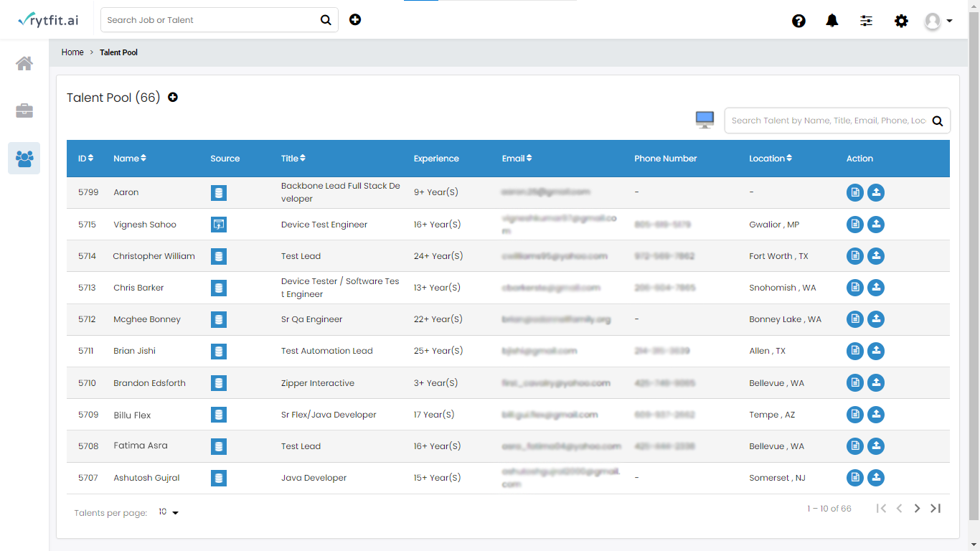
Task: Click the rytfit.ai logo
Action: click(x=48, y=20)
